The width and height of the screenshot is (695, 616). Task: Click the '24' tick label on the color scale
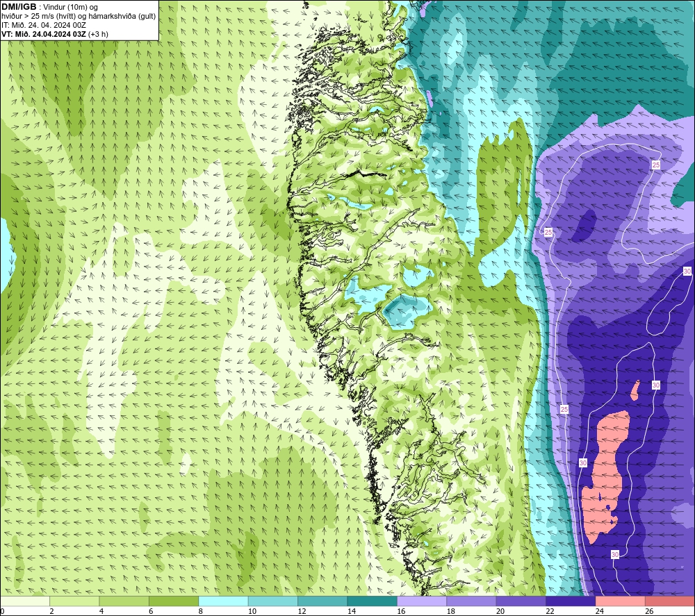coord(600,611)
